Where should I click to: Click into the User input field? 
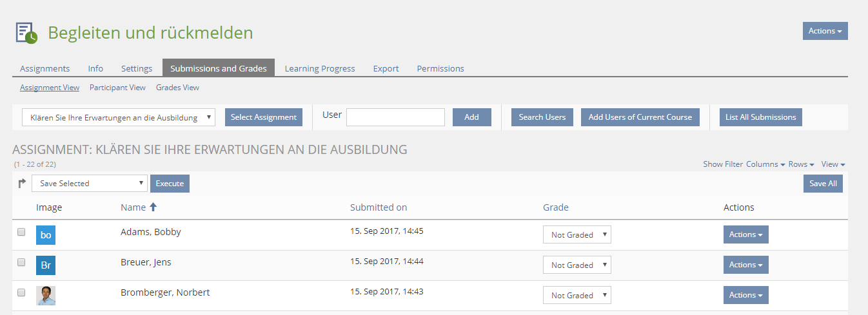[x=395, y=117]
